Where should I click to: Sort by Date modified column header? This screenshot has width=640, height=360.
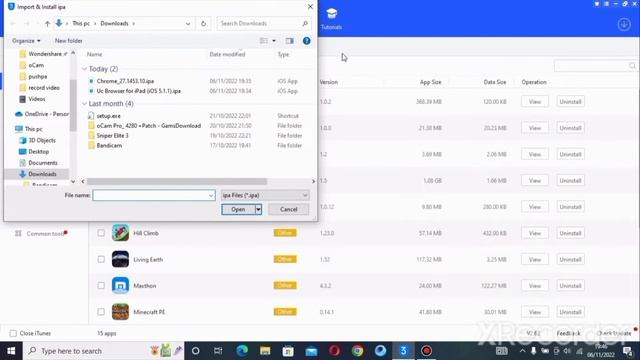pyautogui.click(x=227, y=54)
